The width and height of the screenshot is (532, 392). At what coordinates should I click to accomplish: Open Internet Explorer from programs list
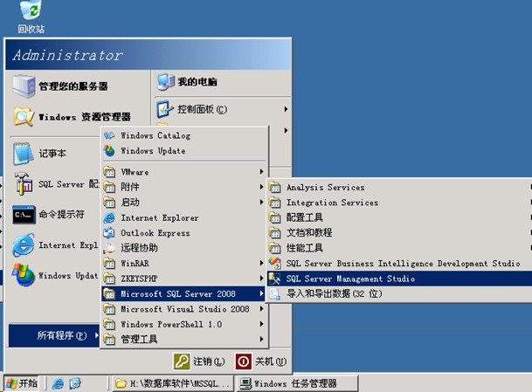click(158, 217)
